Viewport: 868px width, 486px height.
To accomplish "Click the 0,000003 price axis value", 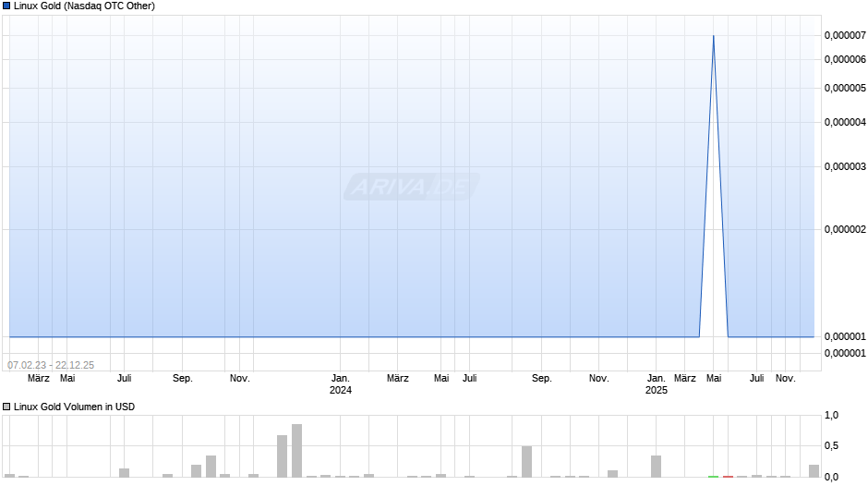I will [845, 167].
